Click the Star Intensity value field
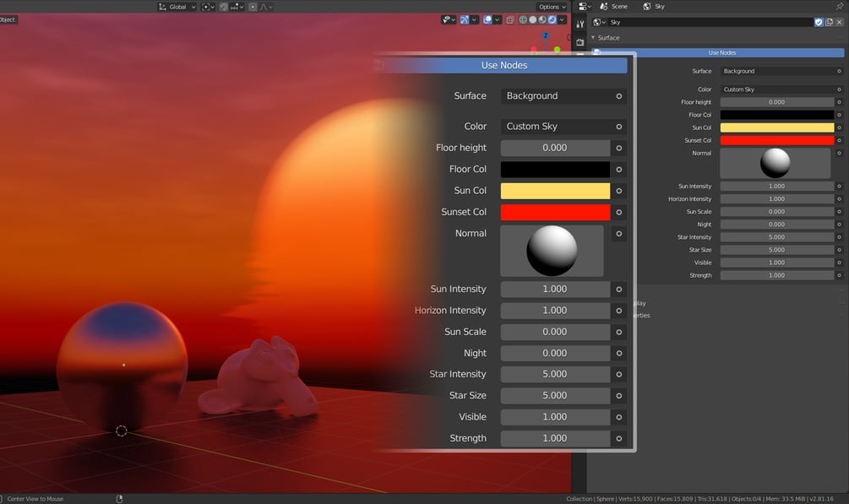 click(x=777, y=237)
